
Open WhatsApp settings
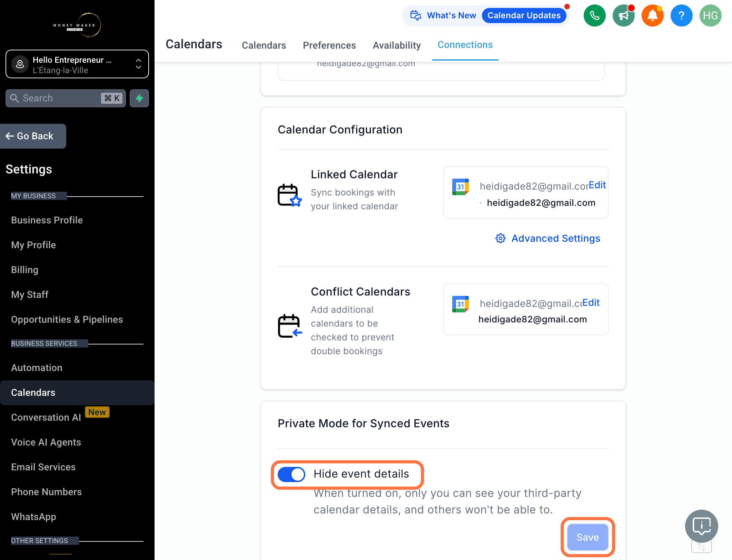point(33,517)
